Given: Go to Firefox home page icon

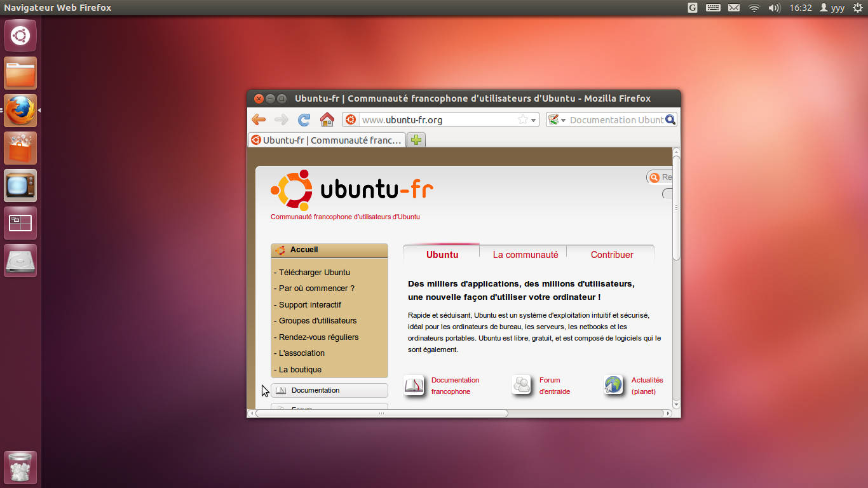Looking at the screenshot, I should (x=327, y=119).
